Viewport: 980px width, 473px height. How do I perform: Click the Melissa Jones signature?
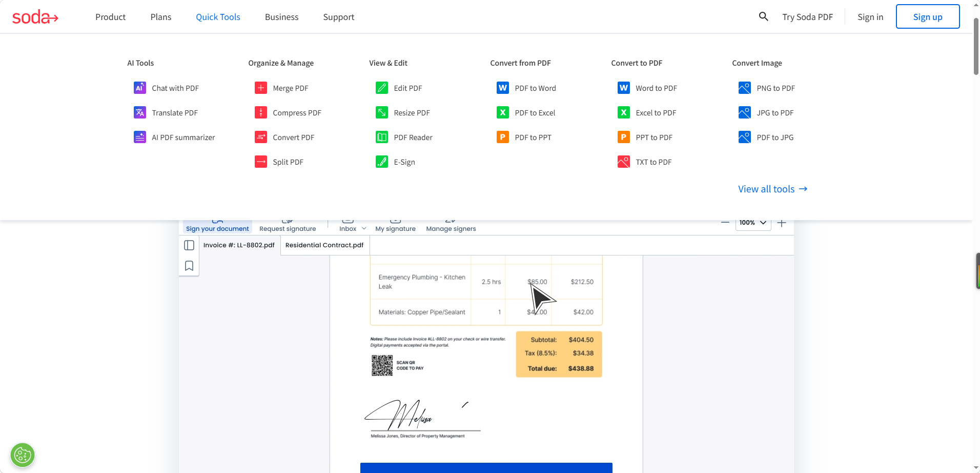coord(416,415)
